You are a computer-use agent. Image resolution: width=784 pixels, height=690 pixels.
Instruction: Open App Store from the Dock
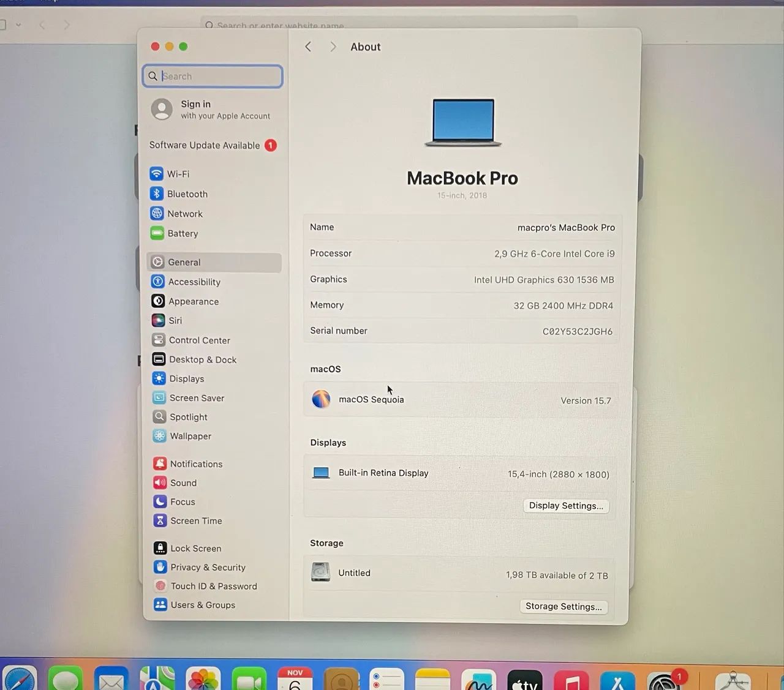coord(617,680)
